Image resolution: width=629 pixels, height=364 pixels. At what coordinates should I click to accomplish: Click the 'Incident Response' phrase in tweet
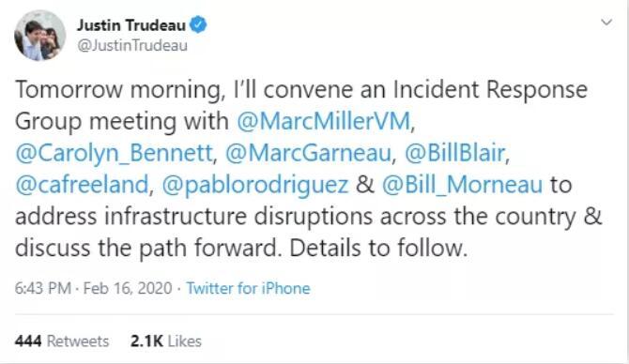[490, 89]
